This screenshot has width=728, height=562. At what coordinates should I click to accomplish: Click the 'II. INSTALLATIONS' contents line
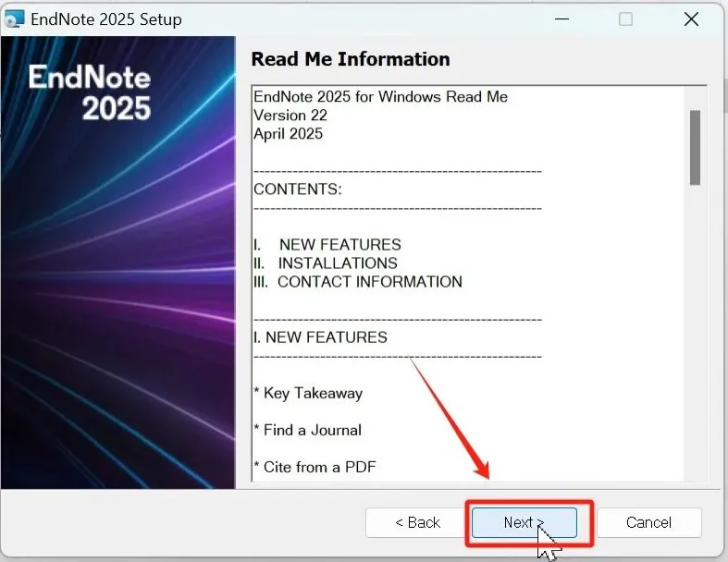click(x=326, y=263)
